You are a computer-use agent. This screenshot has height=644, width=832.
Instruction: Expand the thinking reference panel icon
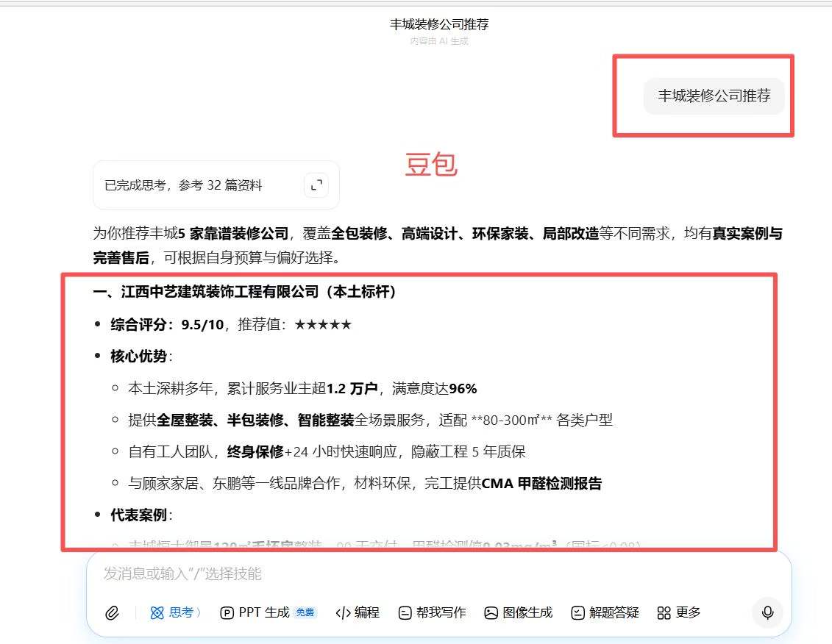pos(316,185)
